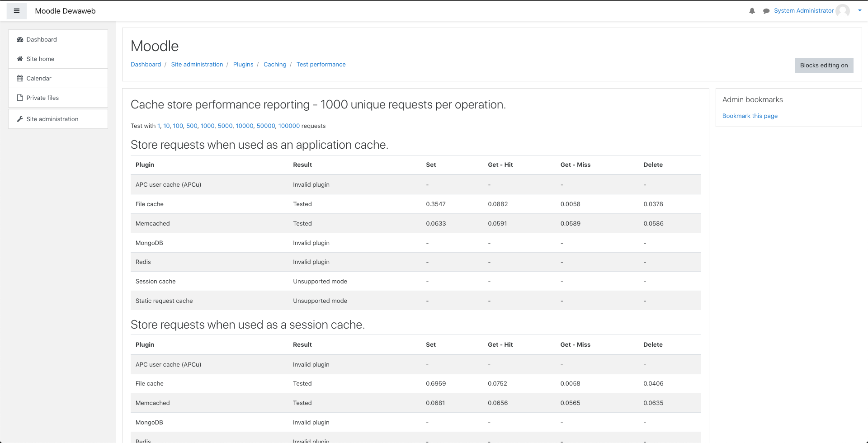Viewport: 868px width, 443px height.
Task: Expand the user menu dropdown arrow
Action: click(x=860, y=10)
